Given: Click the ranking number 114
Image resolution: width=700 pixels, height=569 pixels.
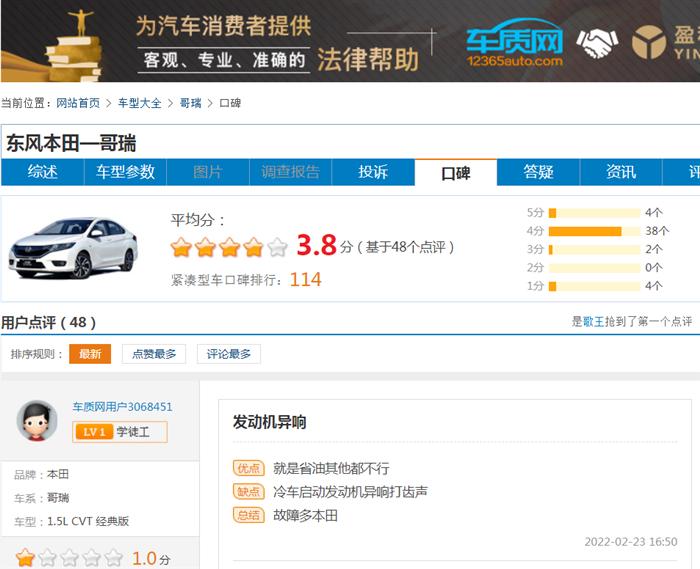Looking at the screenshot, I should 305,280.
